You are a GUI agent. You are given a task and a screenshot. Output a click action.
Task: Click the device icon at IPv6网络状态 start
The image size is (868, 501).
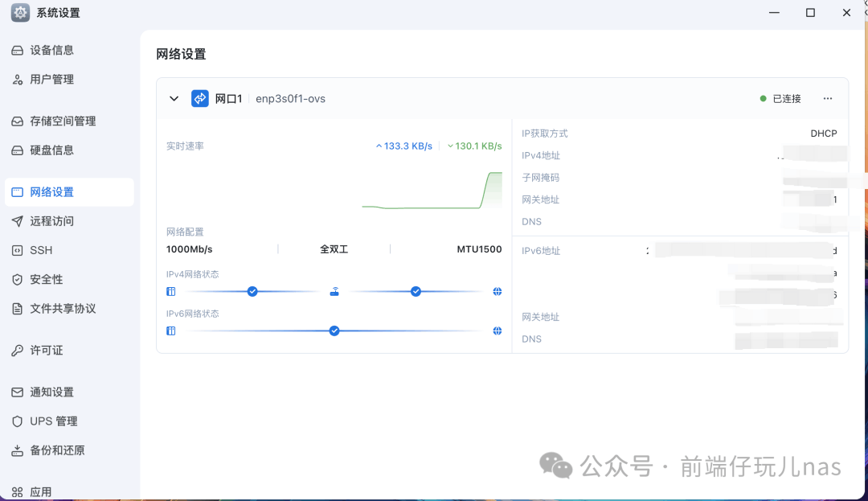tap(171, 331)
